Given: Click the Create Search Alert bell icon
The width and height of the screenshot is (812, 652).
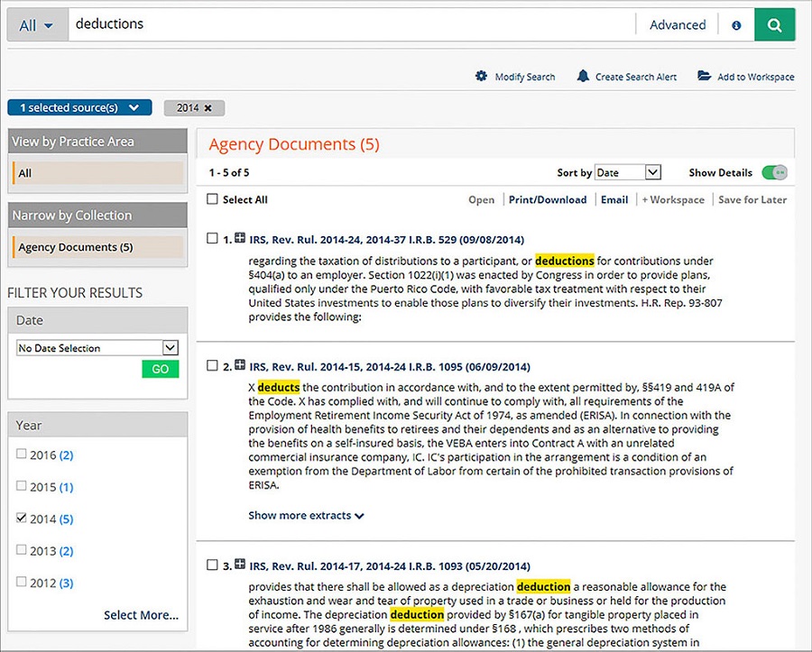Looking at the screenshot, I should pyautogui.click(x=583, y=77).
